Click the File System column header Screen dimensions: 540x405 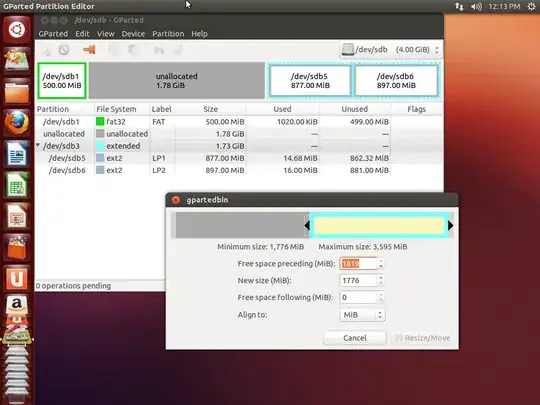click(122, 109)
